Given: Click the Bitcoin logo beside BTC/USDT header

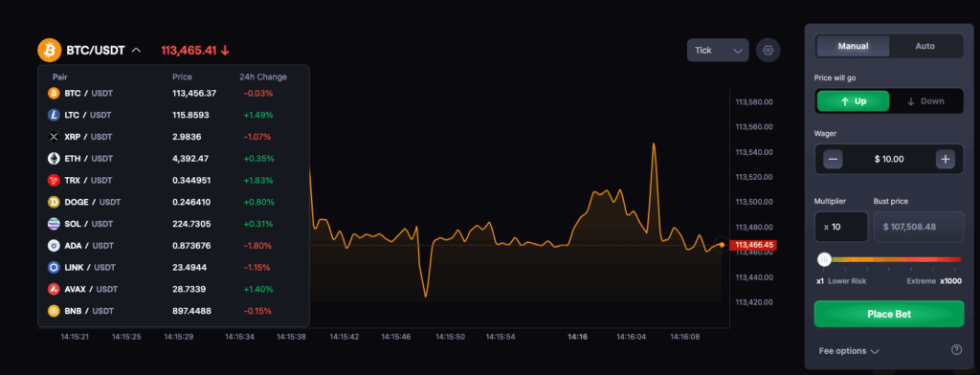Looking at the screenshot, I should [50, 50].
